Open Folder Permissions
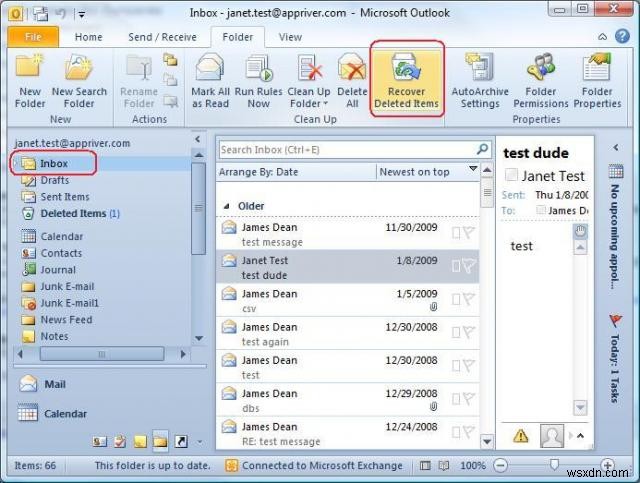 (540, 81)
